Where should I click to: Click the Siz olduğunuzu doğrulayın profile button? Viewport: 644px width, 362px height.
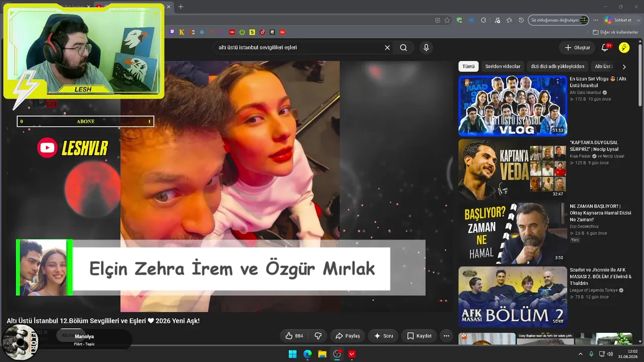pos(558,20)
